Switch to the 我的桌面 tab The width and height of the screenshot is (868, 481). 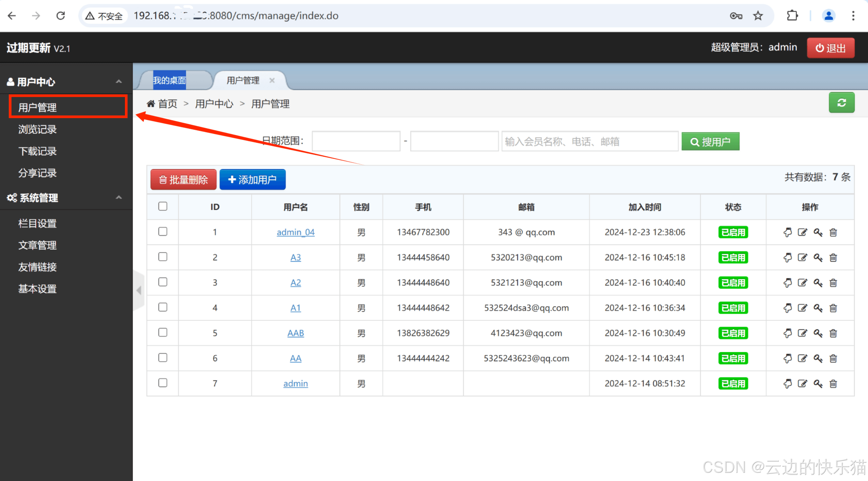click(169, 80)
